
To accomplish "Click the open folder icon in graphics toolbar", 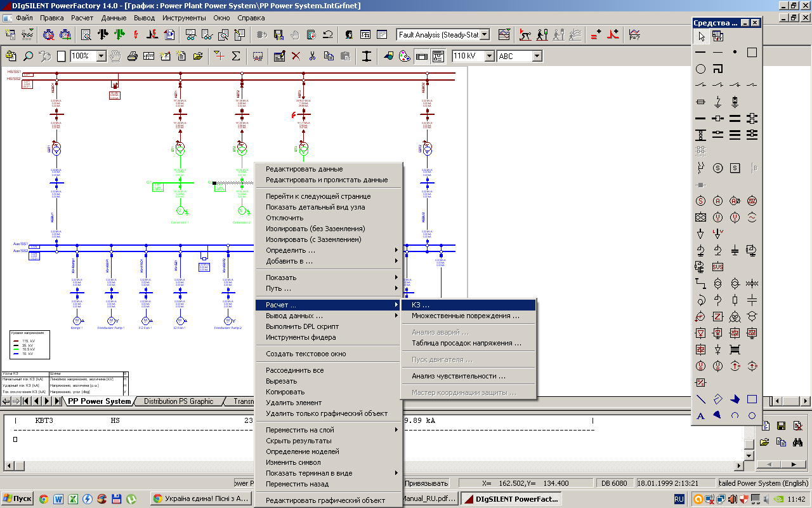I will click(x=198, y=56).
